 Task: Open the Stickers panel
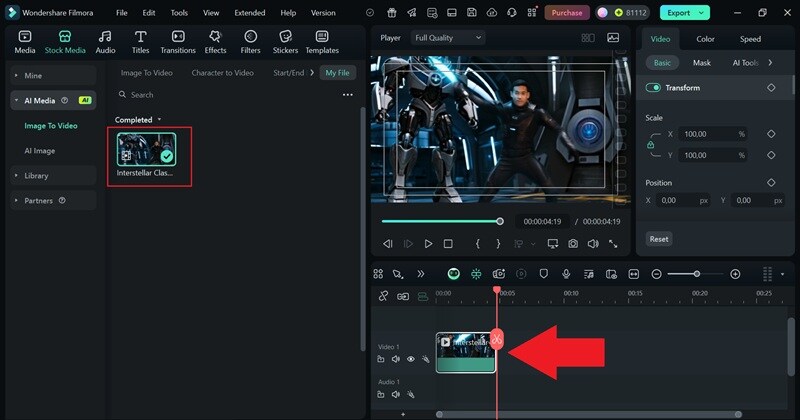pyautogui.click(x=285, y=42)
